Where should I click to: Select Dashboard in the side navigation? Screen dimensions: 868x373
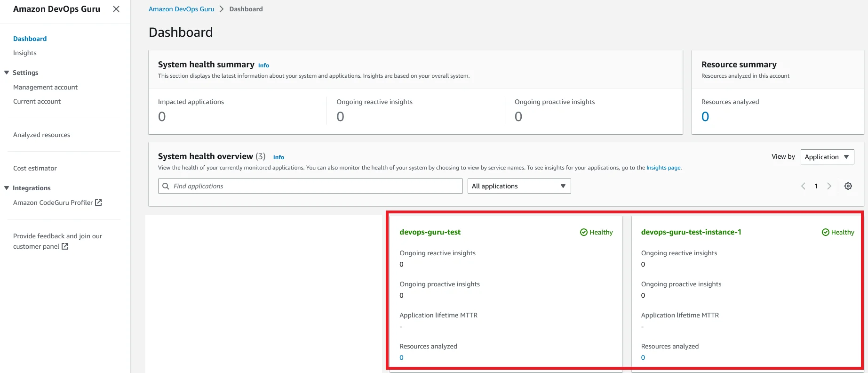pos(30,39)
